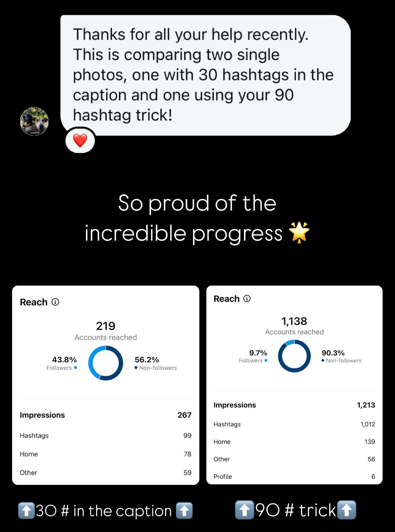
Task: Select the 43.8% Followers legend
Action: [x=62, y=363]
